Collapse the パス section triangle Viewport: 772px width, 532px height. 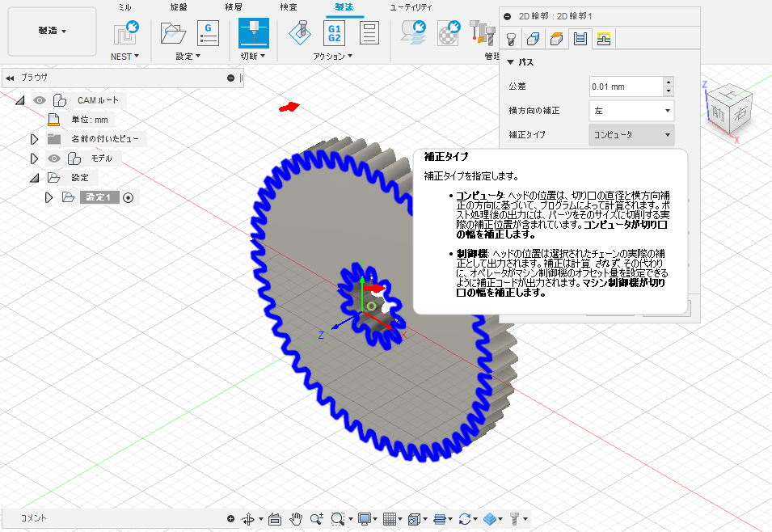[511, 62]
